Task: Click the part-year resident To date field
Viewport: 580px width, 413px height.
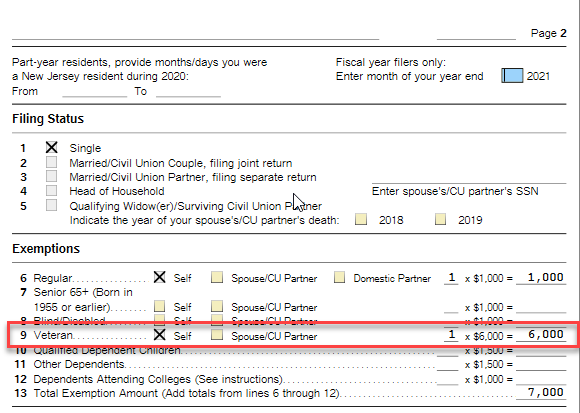Action: [x=189, y=91]
